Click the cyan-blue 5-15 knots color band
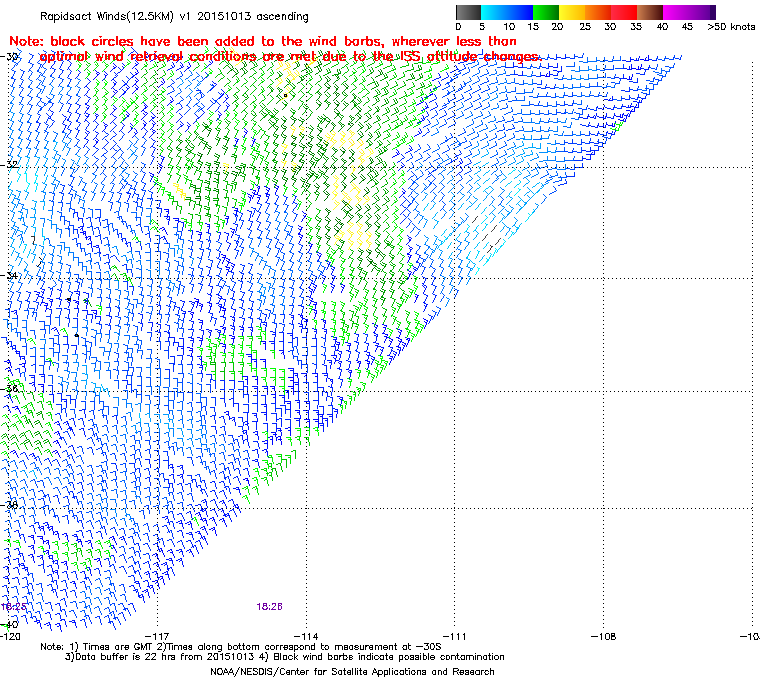Screen dimensions: 760x688 tap(507, 12)
